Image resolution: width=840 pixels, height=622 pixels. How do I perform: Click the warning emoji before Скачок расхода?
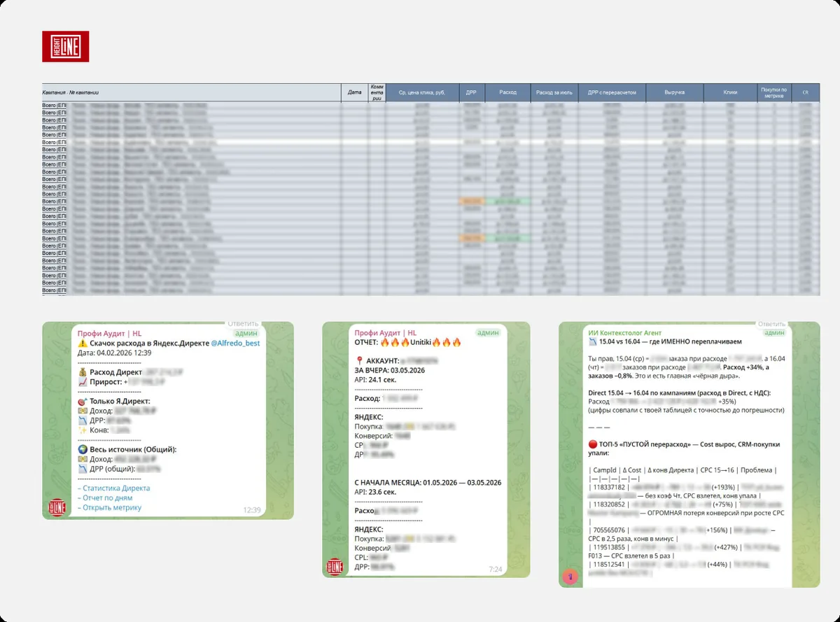point(83,343)
